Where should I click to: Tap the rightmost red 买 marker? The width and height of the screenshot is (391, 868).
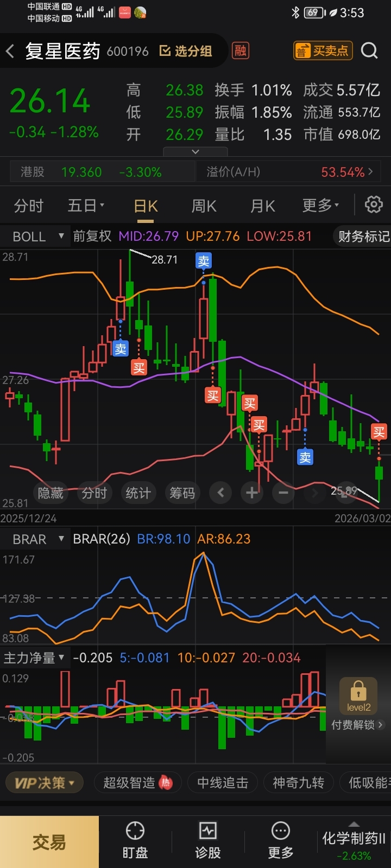coord(379,432)
